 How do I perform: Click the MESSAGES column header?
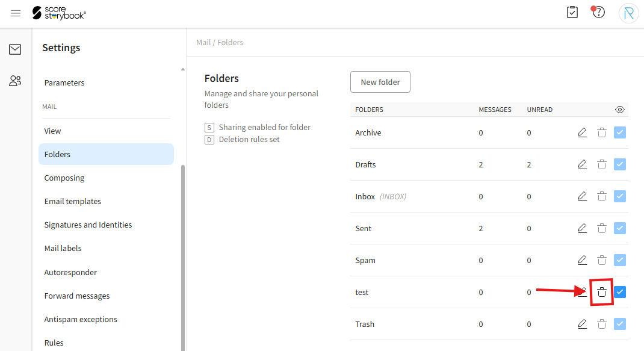(495, 110)
